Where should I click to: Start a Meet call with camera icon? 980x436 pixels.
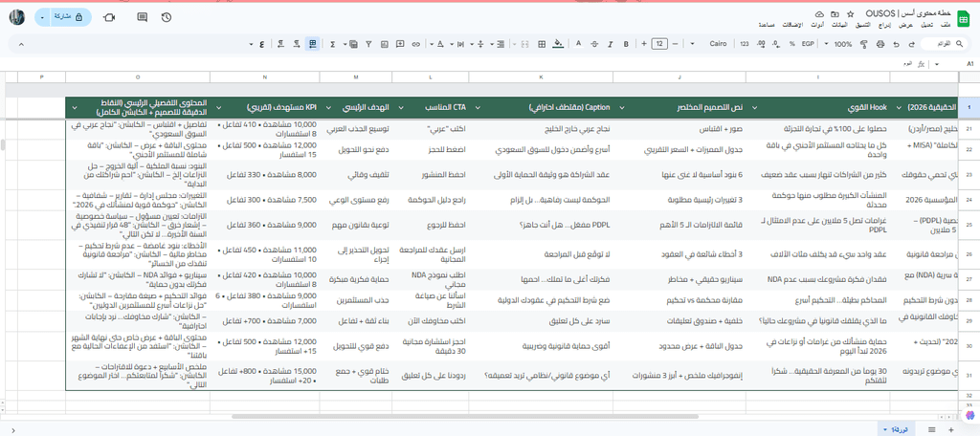(109, 17)
